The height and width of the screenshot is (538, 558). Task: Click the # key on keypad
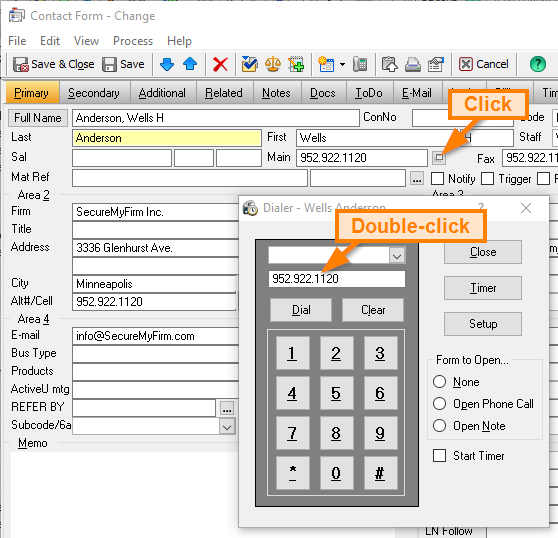[x=380, y=473]
